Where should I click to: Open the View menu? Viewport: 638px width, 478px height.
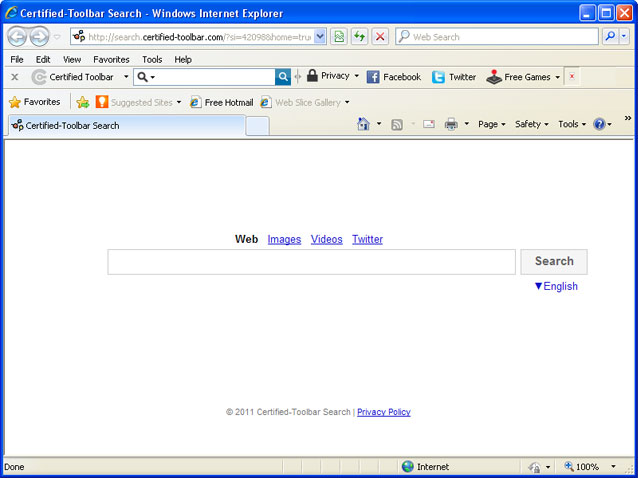click(72, 59)
